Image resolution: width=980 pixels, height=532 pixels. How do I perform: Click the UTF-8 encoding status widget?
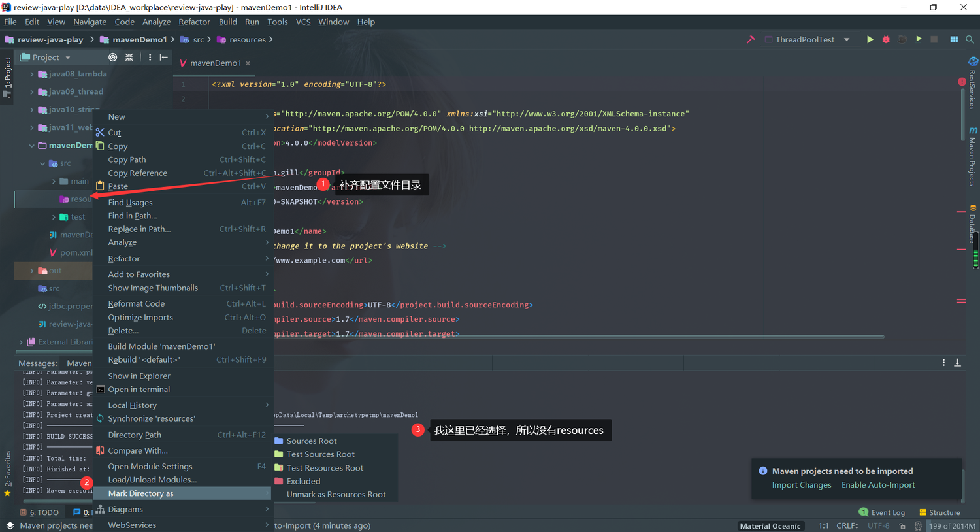click(x=878, y=525)
